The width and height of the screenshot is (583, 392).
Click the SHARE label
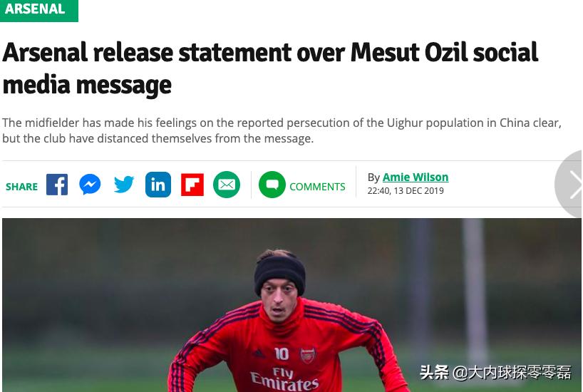click(x=22, y=187)
